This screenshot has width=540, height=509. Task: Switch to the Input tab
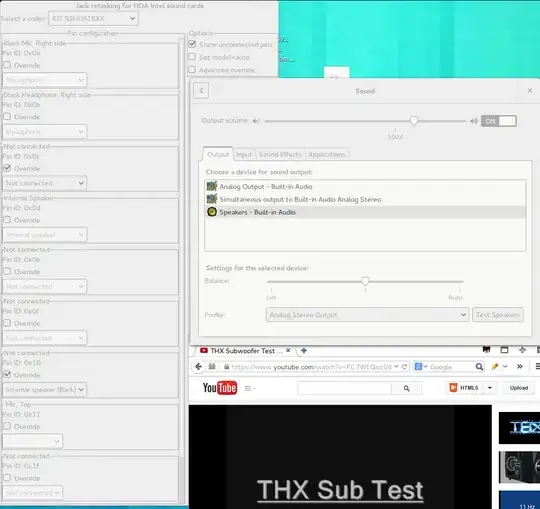click(244, 155)
